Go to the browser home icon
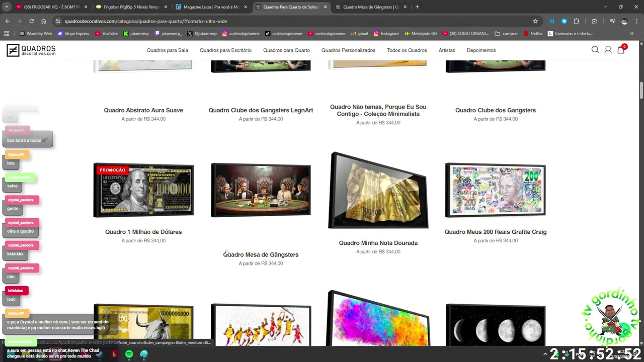 pyautogui.click(x=44, y=21)
